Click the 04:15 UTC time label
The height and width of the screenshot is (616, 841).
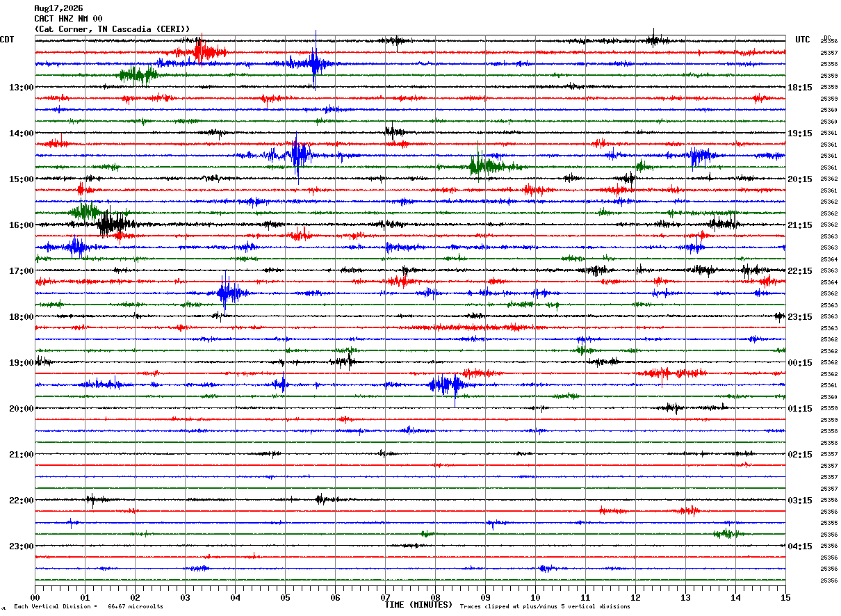tap(800, 546)
